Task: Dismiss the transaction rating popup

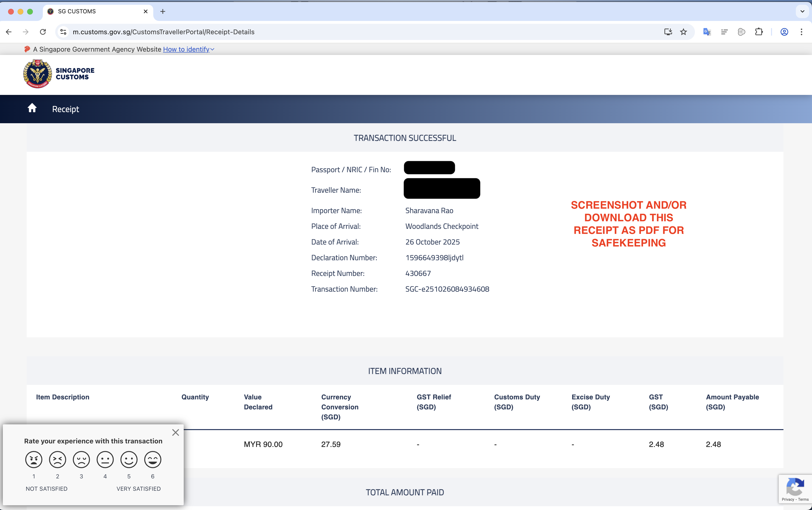Action: [x=175, y=432]
